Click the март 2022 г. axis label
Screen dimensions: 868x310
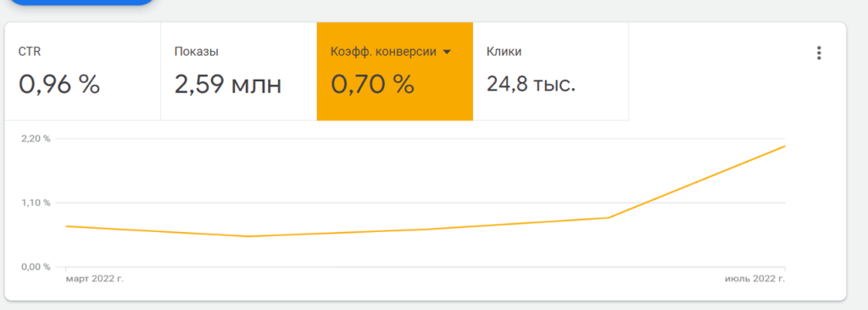(95, 279)
